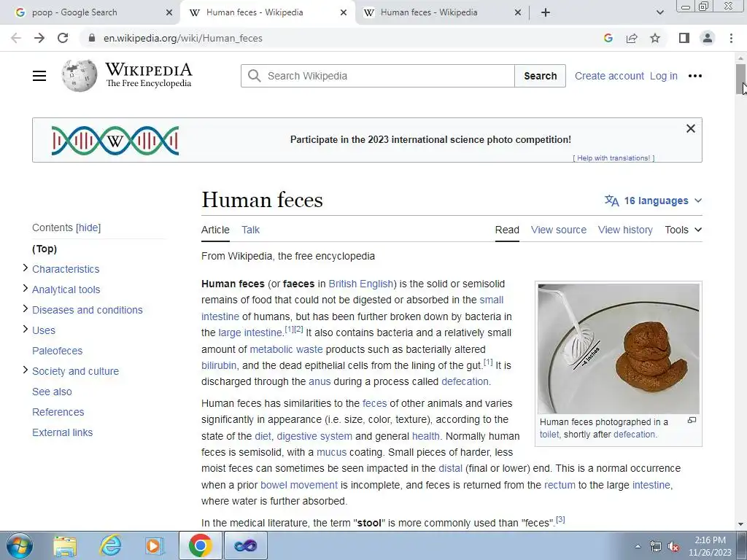747x560 pixels.
Task: Click the network tray icon
Action: 656,546
